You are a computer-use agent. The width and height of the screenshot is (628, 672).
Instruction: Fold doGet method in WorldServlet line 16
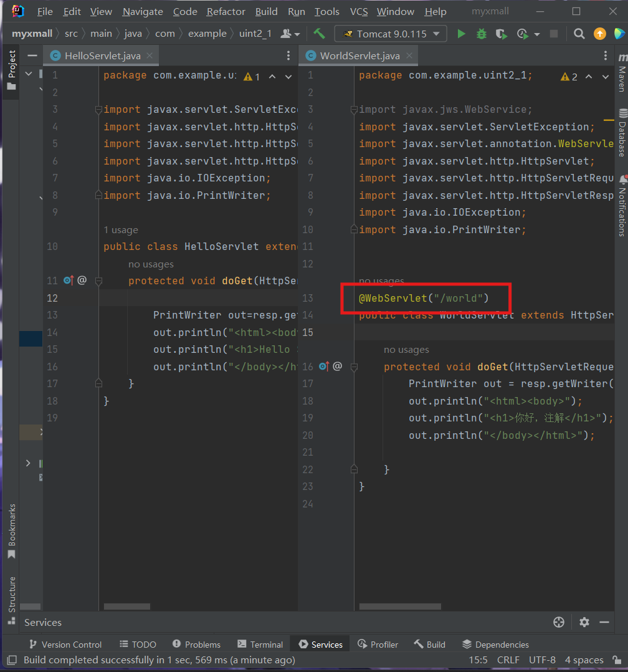[x=354, y=367]
